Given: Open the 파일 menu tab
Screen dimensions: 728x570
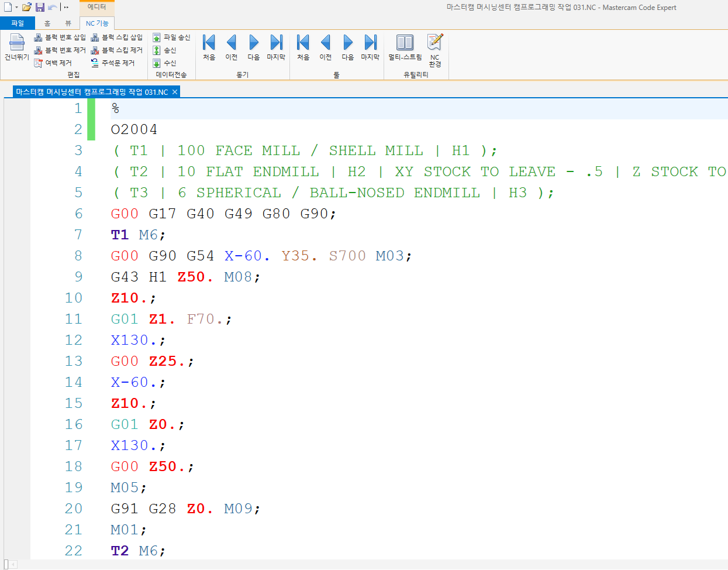Looking at the screenshot, I should click(x=18, y=23).
